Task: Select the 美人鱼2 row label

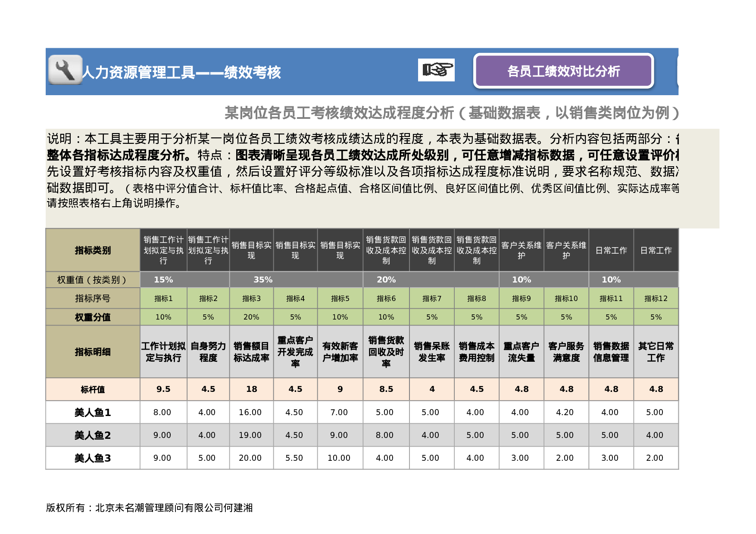Action: point(93,435)
